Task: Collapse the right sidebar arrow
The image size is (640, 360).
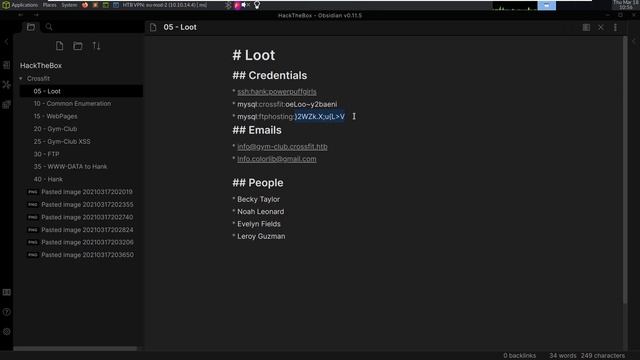Action: 634,41
